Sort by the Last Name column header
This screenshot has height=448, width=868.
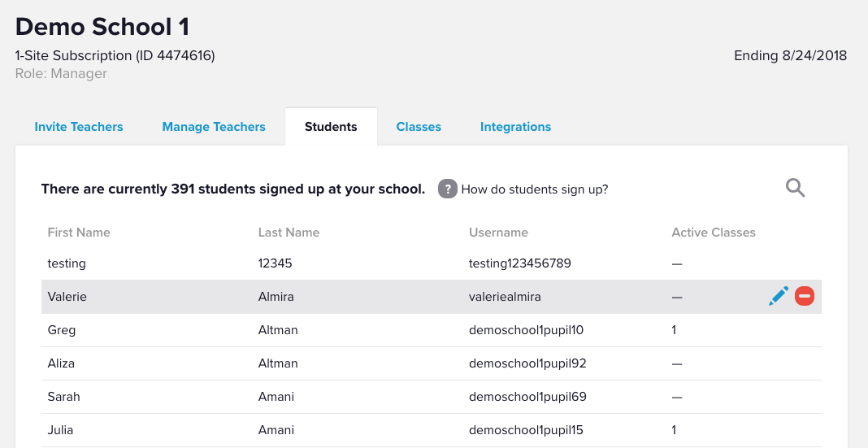[x=289, y=233]
